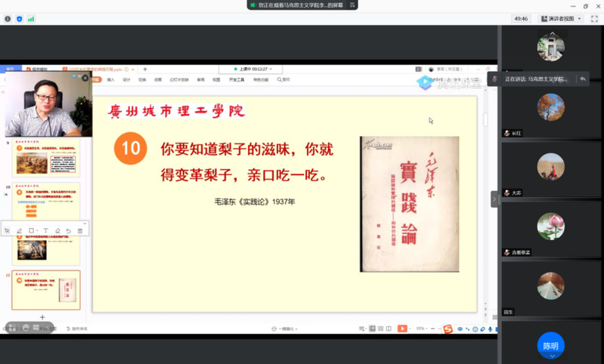Delete all annotations with trash icon
This screenshot has height=364, width=604.
pyautogui.click(x=80, y=231)
